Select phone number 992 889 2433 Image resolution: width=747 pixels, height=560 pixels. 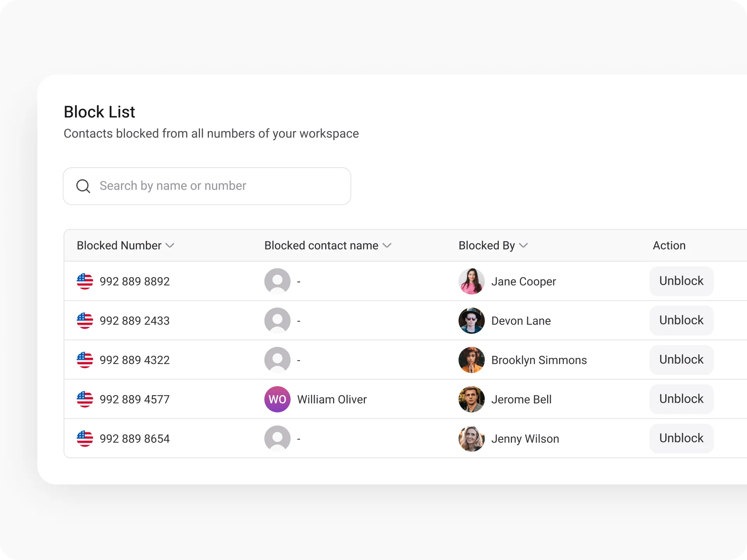click(x=135, y=321)
